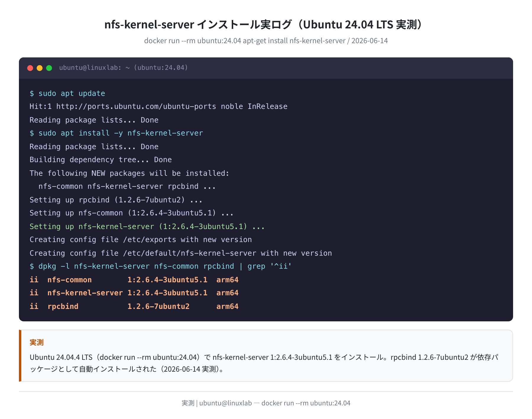The height and width of the screenshot is (419, 532).
Task: Select the terminal title 'ubuntu@linuxlab: ~ (ubuntu:24.04)'
Action: [124, 68]
